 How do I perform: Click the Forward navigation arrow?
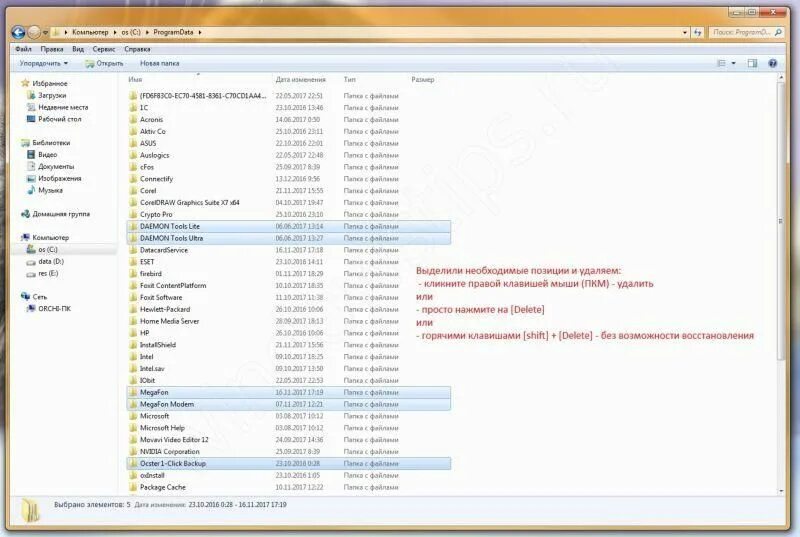point(34,33)
